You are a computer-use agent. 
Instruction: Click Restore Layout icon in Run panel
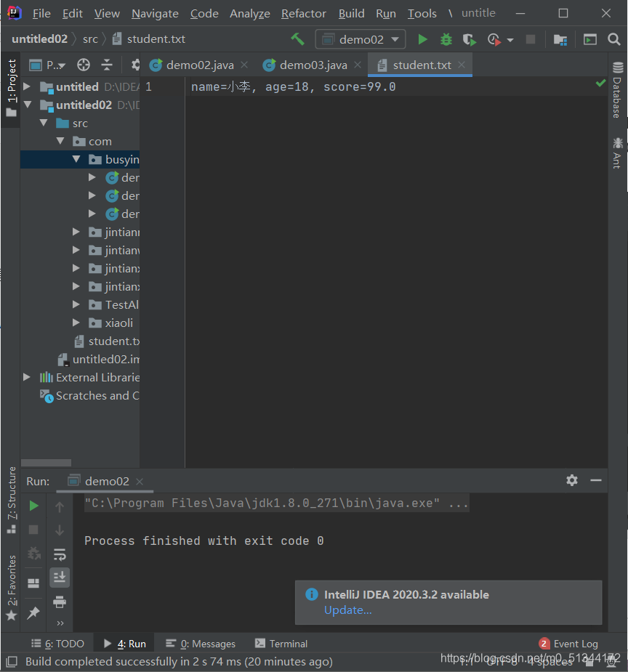[x=33, y=583]
